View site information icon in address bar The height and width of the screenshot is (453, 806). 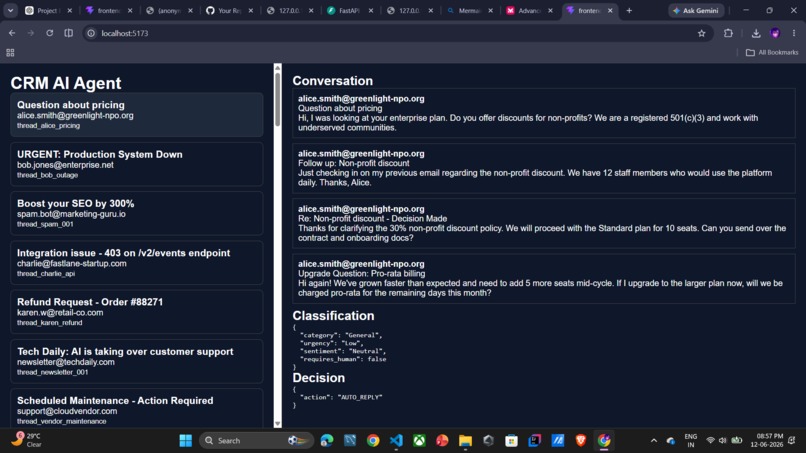[x=91, y=33]
